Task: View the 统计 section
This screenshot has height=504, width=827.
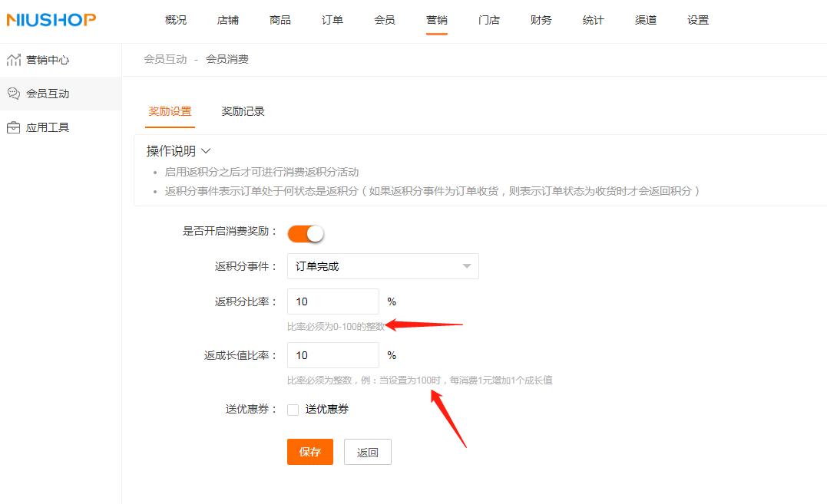Action: coord(593,21)
